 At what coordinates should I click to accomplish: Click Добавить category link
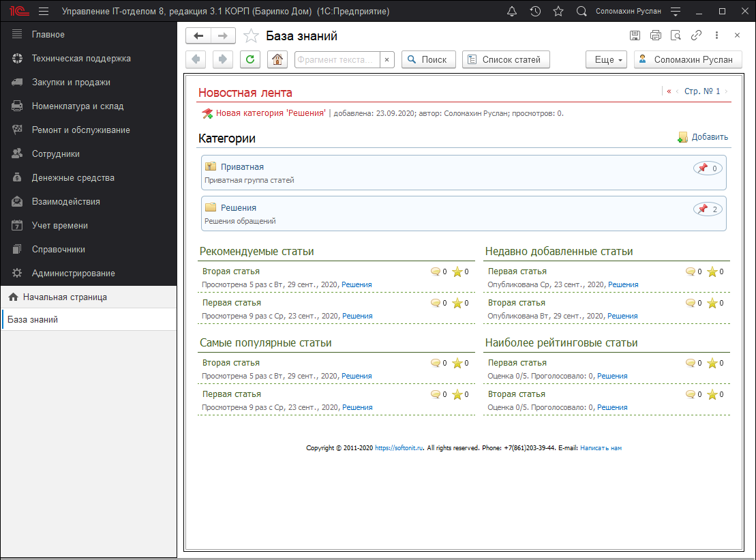point(709,137)
